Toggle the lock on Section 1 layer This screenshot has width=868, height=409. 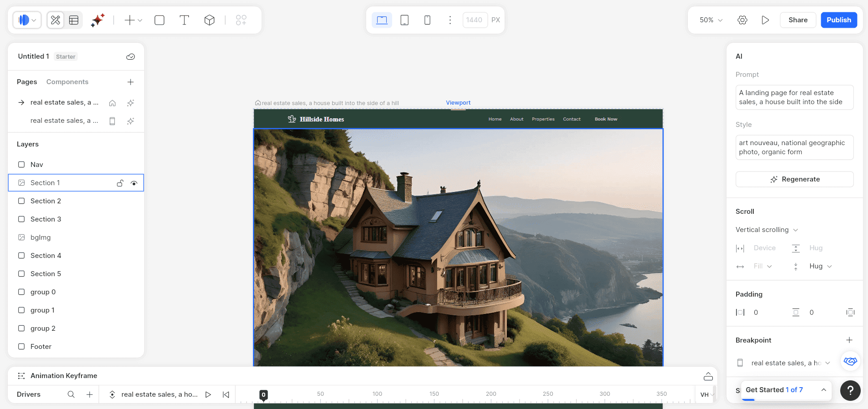point(120,183)
